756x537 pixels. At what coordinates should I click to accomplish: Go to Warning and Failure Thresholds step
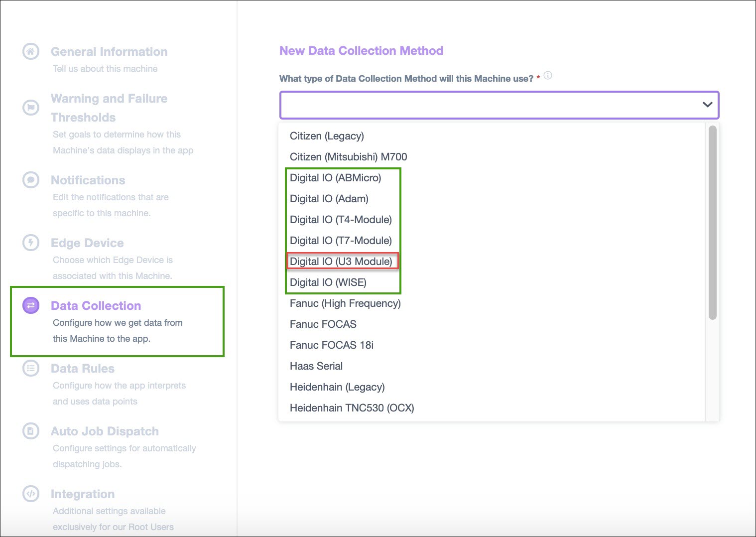109,108
